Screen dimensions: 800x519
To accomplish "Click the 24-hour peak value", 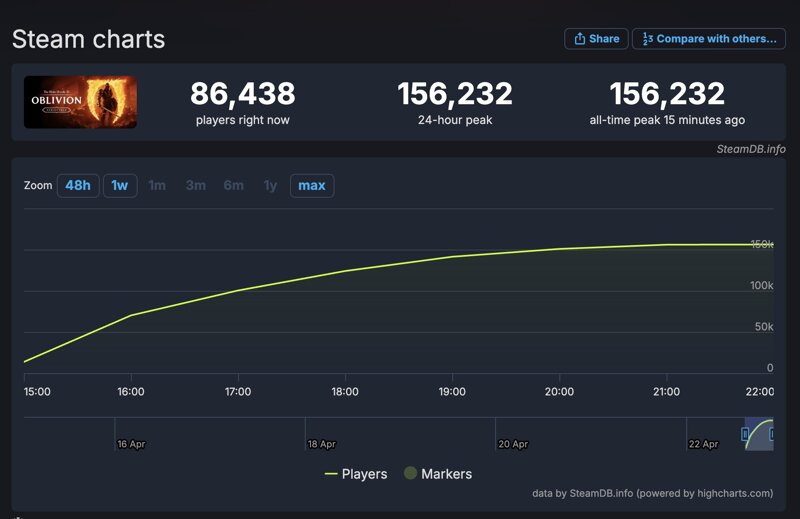I will [x=455, y=93].
